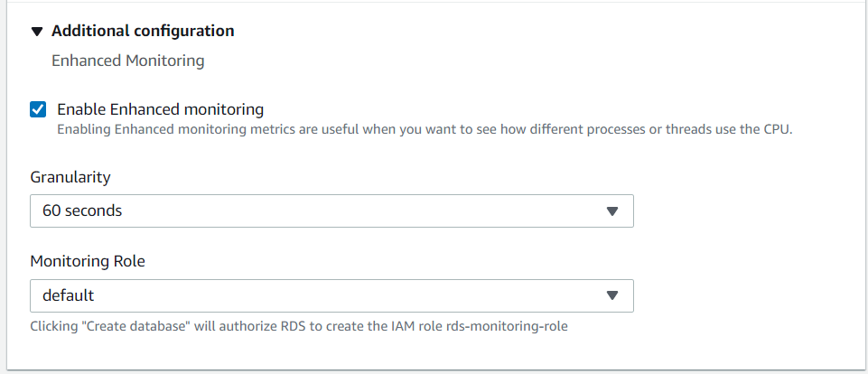Click the Monitoring Role dropdown arrow icon
Image resolution: width=868 pixels, height=374 pixels.
point(611,295)
